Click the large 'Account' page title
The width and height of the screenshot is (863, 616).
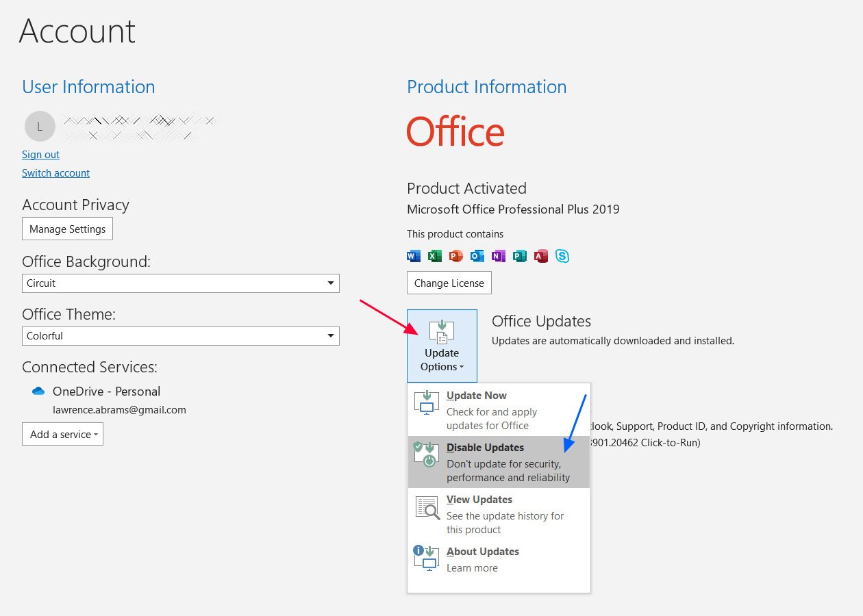pos(77,31)
